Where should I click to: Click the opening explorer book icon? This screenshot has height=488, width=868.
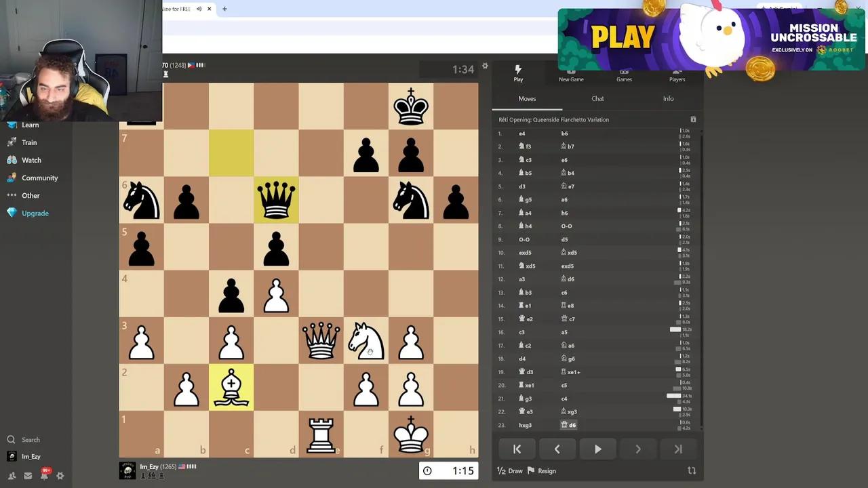coord(693,119)
